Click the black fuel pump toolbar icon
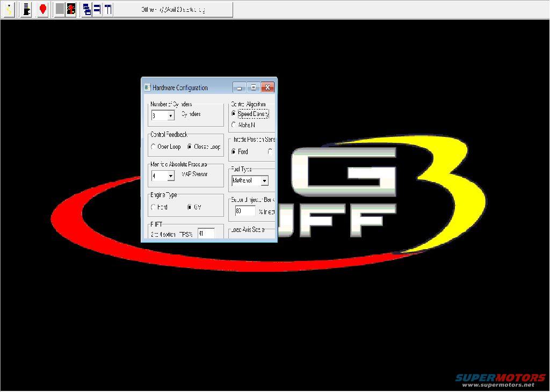Image resolution: width=550 pixels, height=392 pixels. coord(26,10)
